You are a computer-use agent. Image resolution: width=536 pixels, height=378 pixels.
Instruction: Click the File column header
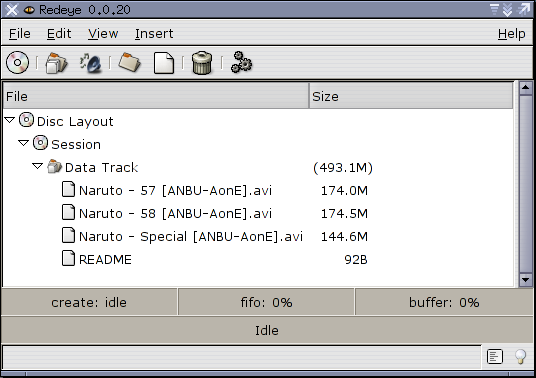click(156, 96)
